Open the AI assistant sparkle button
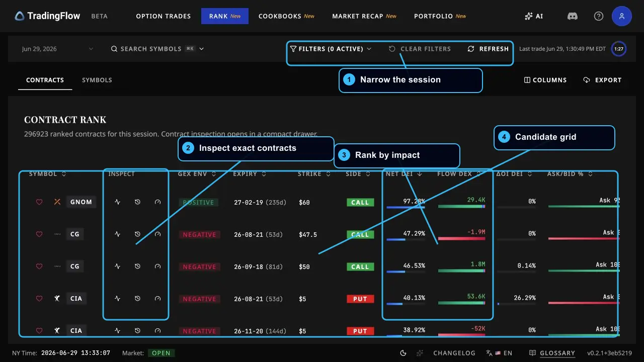644x362 pixels. 534,16
